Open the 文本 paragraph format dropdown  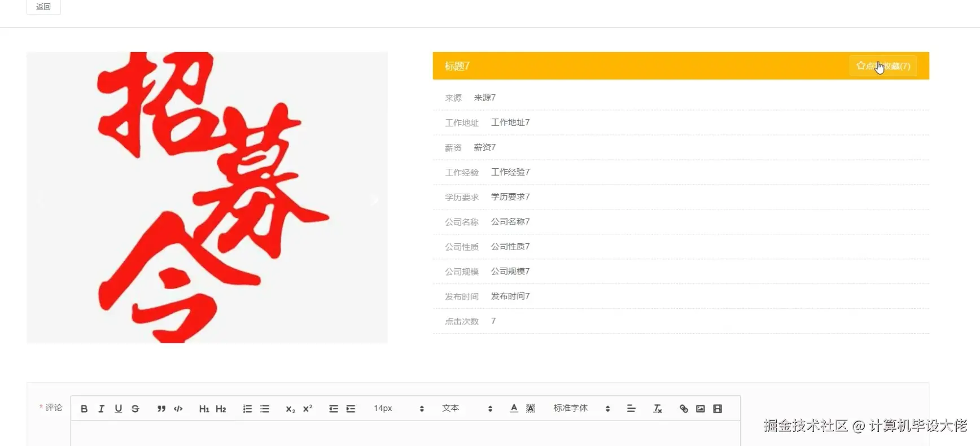click(467, 408)
